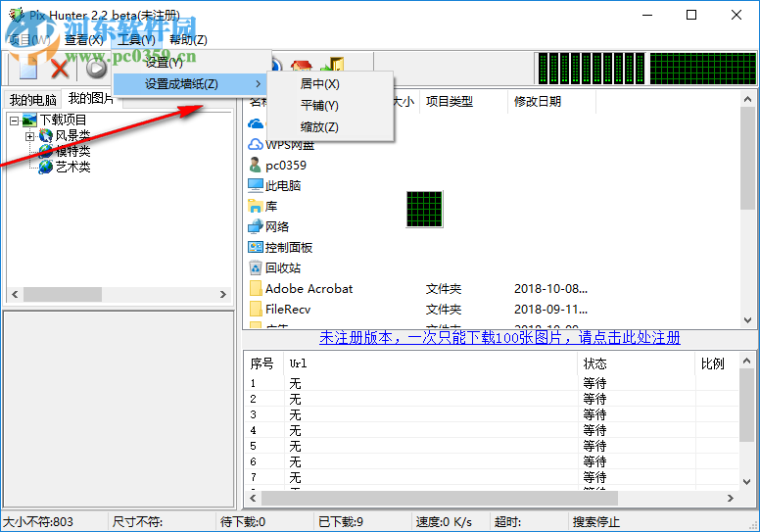Click the tree panel horizontal scrollbar thumb
The width and height of the screenshot is (760, 532).
pyautogui.click(x=63, y=294)
